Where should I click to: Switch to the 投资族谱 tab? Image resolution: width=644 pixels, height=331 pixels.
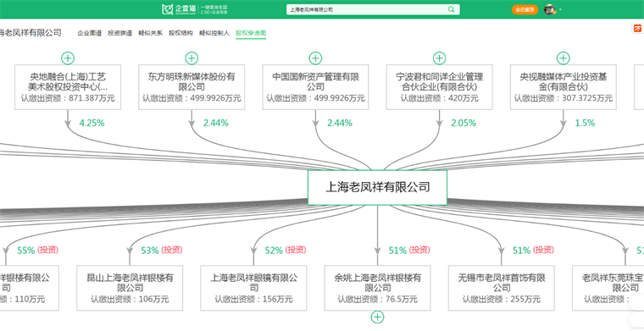120,33
